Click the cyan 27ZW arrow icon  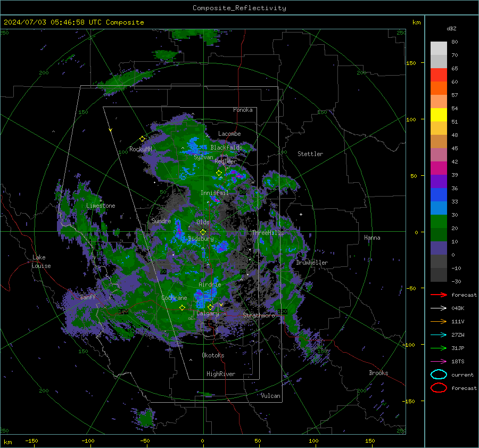[439, 335]
